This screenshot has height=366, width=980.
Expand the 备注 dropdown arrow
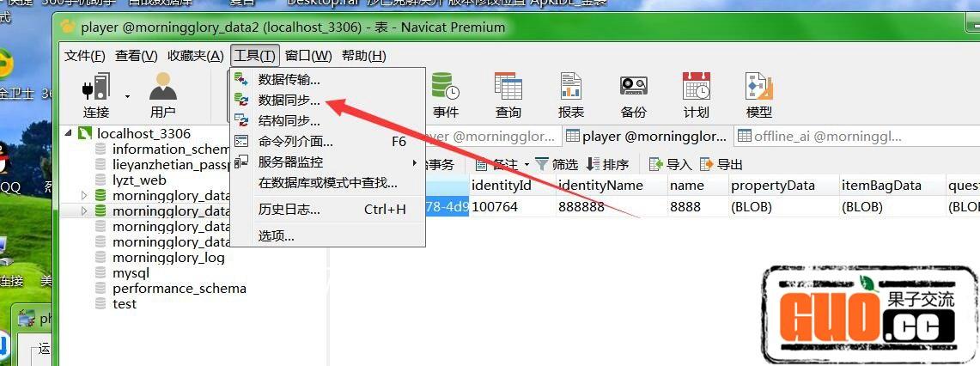[x=527, y=165]
